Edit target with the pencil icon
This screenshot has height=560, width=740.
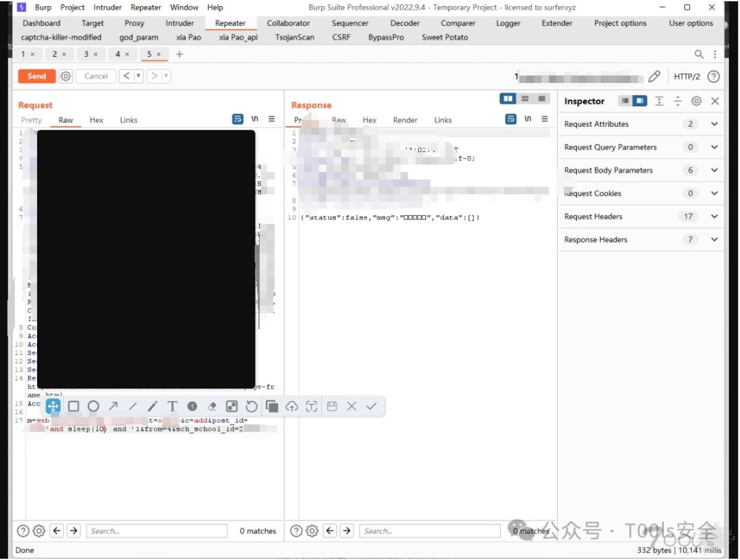pos(654,77)
